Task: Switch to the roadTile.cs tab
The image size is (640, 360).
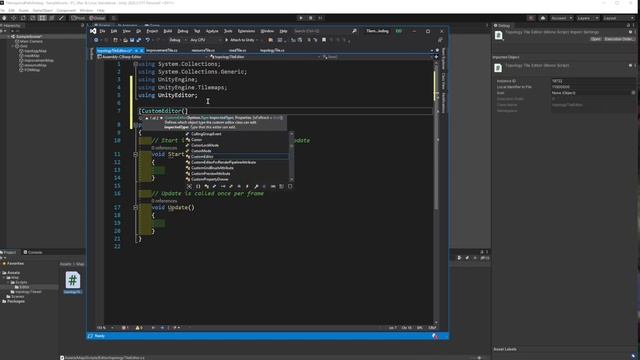Action: click(237, 51)
